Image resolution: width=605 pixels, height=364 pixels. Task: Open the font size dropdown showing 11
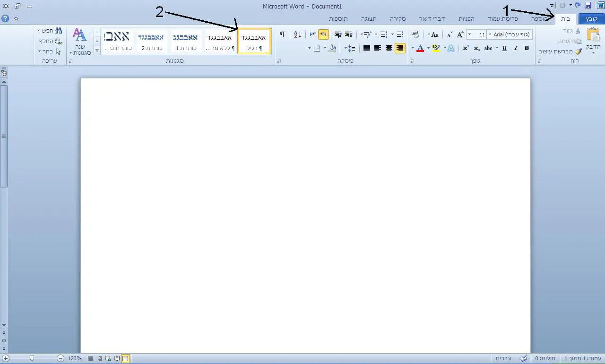(470, 34)
